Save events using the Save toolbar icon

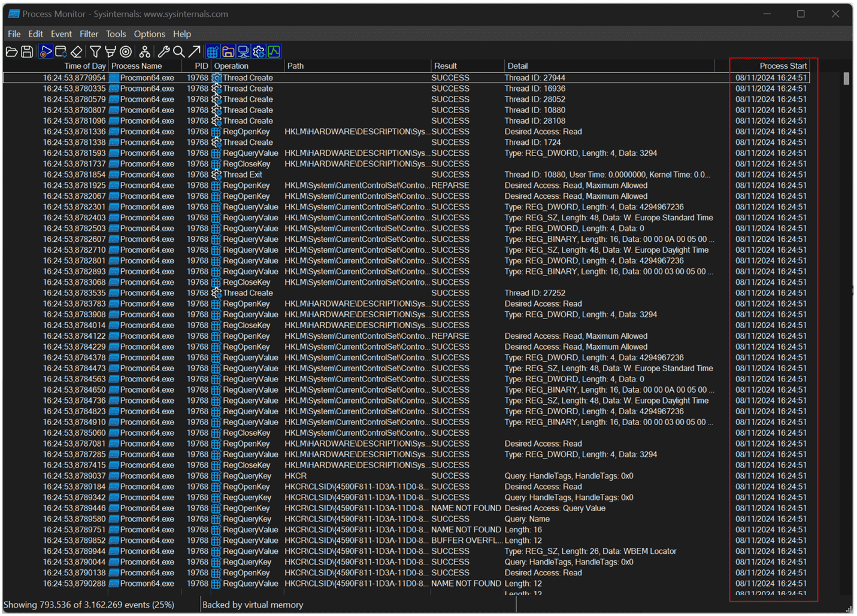click(x=27, y=52)
